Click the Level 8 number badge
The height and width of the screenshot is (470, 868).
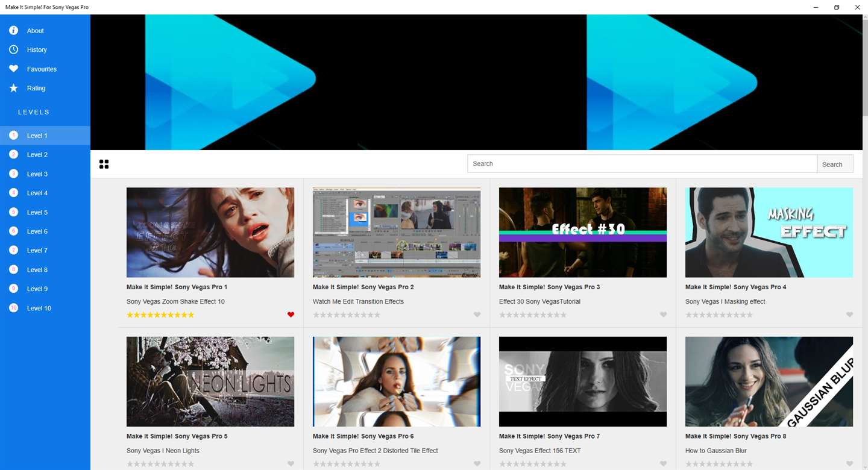pos(13,269)
